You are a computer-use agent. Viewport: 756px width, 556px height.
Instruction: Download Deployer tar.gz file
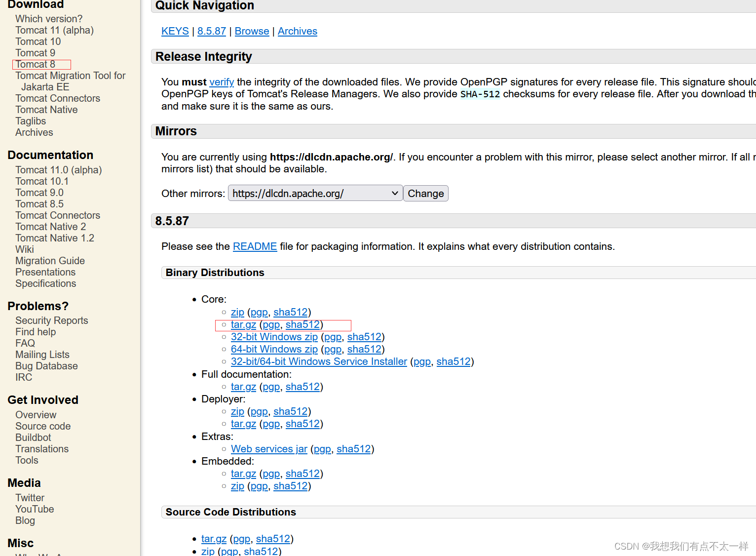243,424
